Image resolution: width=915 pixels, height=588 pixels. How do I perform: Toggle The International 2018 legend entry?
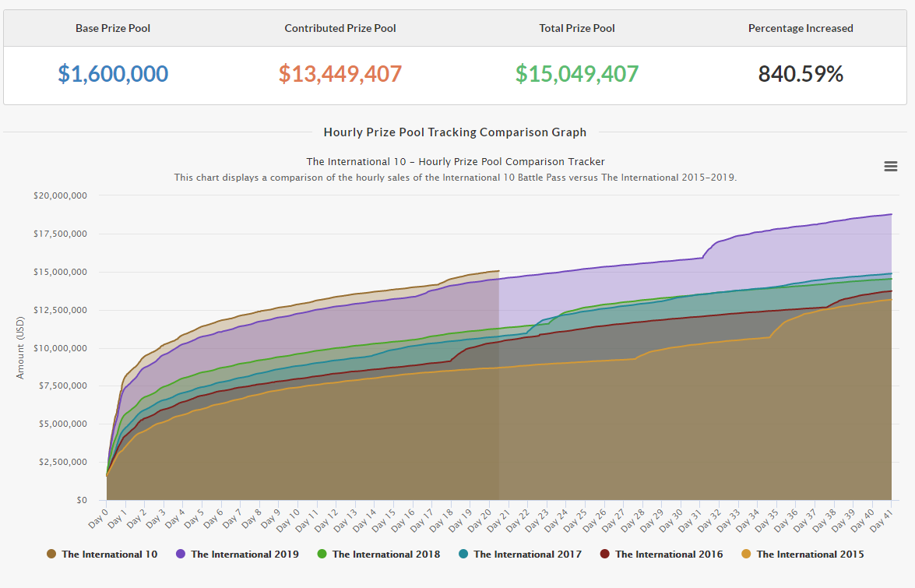click(x=385, y=555)
